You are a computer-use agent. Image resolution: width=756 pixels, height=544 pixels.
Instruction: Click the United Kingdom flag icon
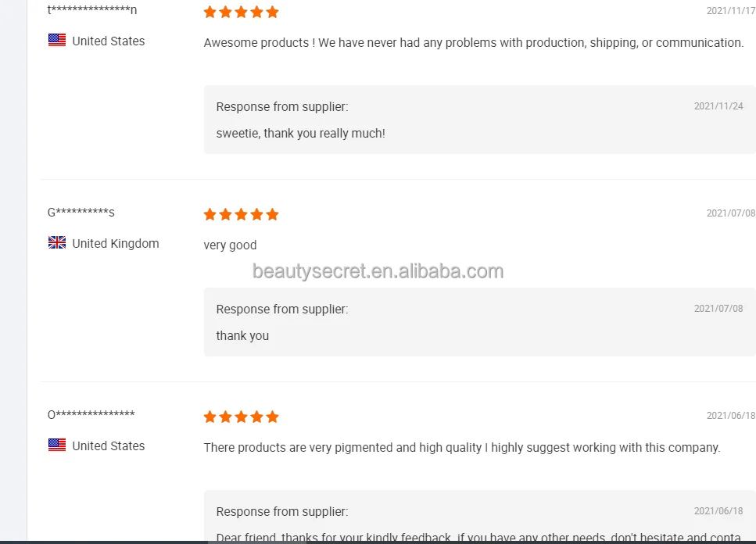57,243
